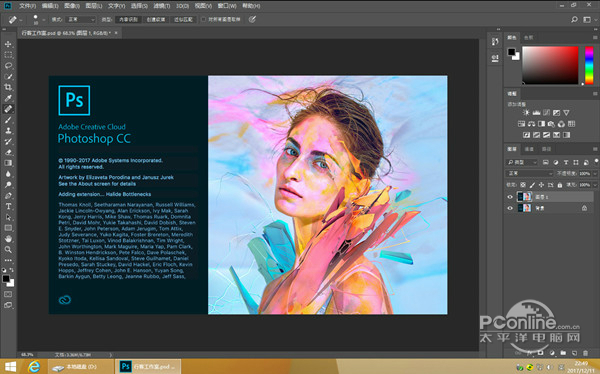This screenshot has height=374, width=600.
Task: Switch to the 通道 tab
Action: tap(529, 149)
